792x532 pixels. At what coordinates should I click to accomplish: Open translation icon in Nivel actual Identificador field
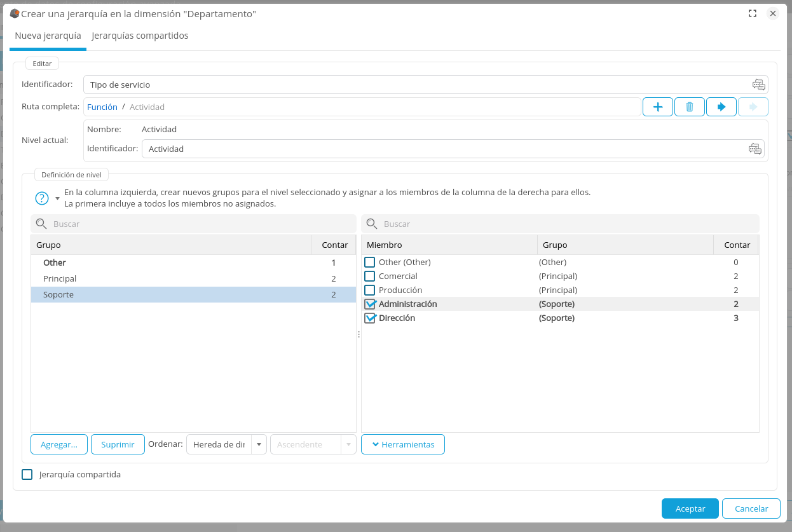754,149
